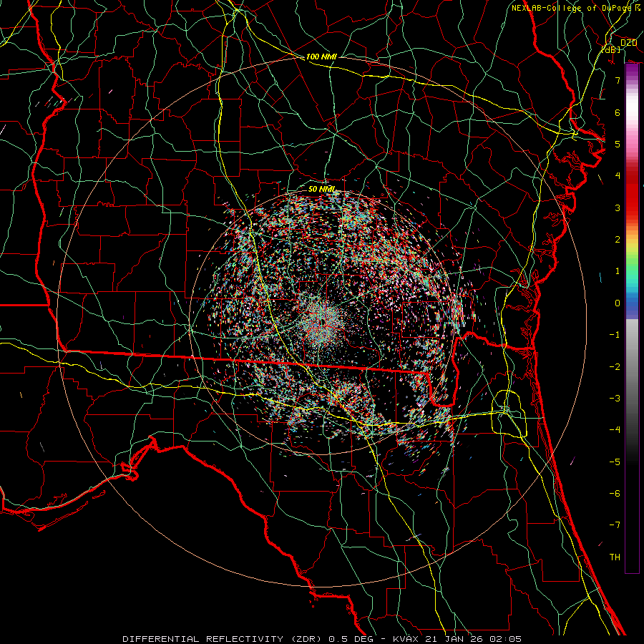The image size is (644, 644).
Task: Click the "DZD" legend title
Action: point(628,43)
